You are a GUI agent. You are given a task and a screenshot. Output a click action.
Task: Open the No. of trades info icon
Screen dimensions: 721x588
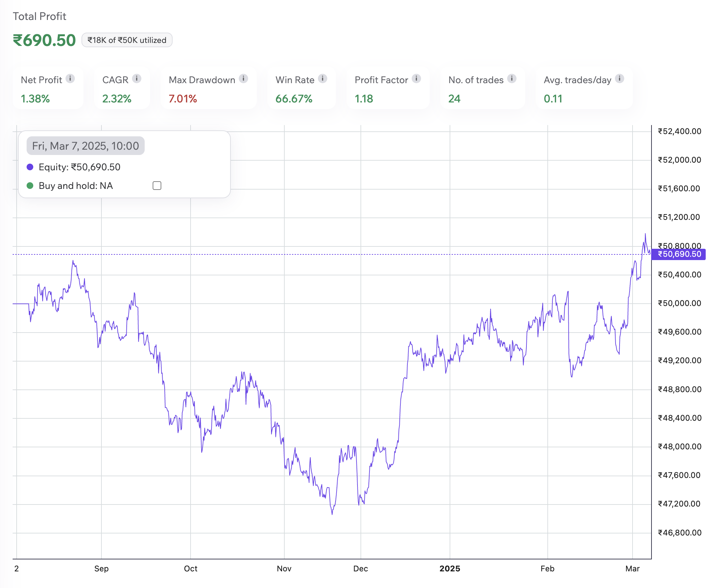click(x=511, y=79)
